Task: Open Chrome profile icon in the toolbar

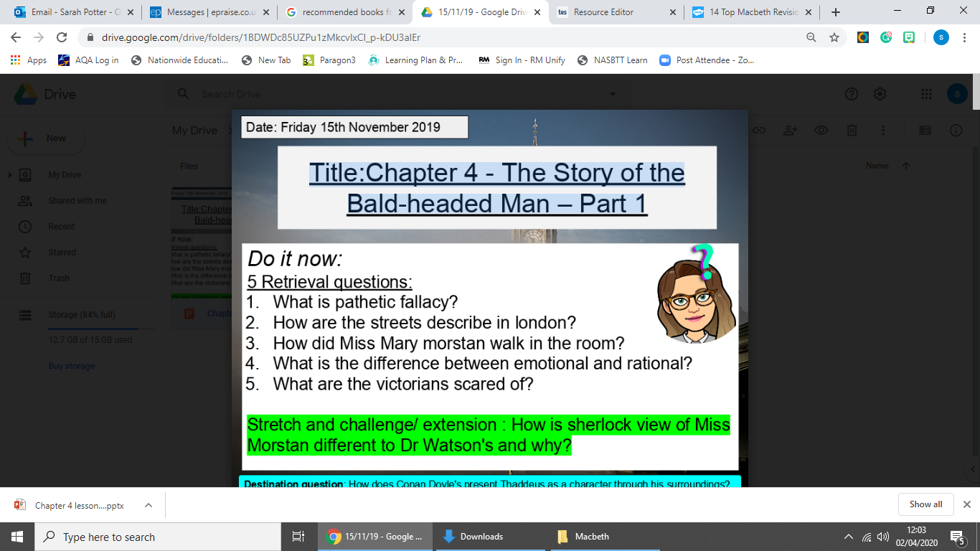Action: pyautogui.click(x=941, y=37)
